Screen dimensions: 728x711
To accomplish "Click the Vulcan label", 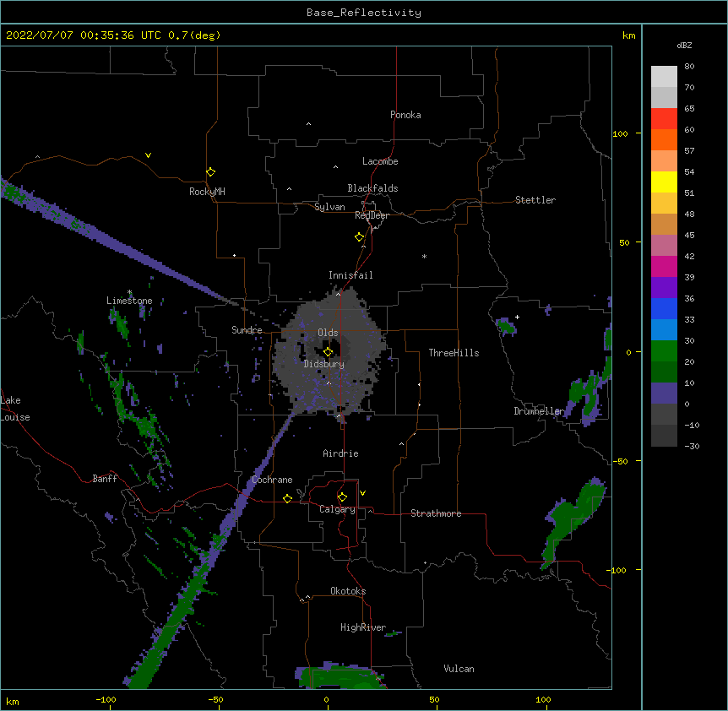I will 459,669.
